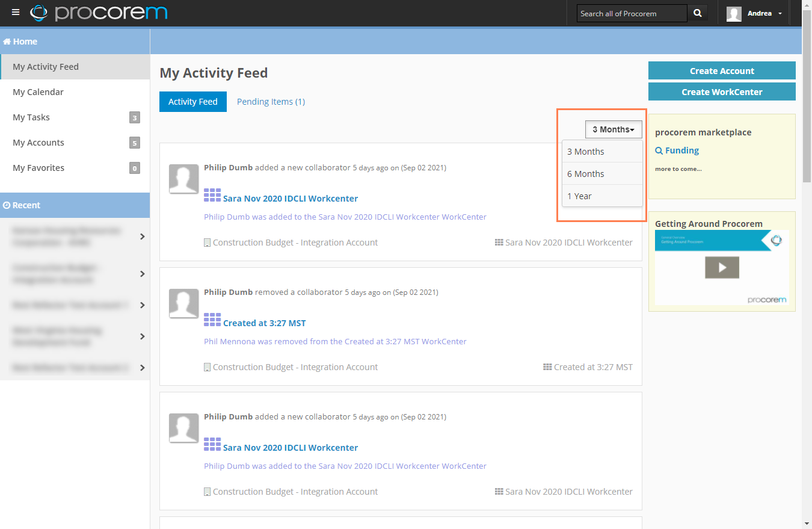Choose the 6 Months option
Screen dimensions: 812x529
coord(602,174)
